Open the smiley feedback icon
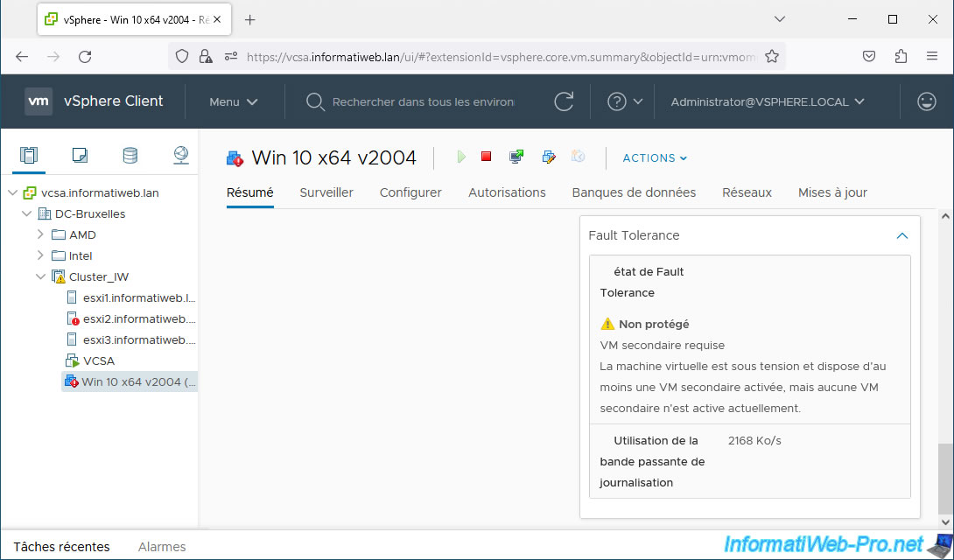This screenshot has width=954, height=560. coord(926,101)
